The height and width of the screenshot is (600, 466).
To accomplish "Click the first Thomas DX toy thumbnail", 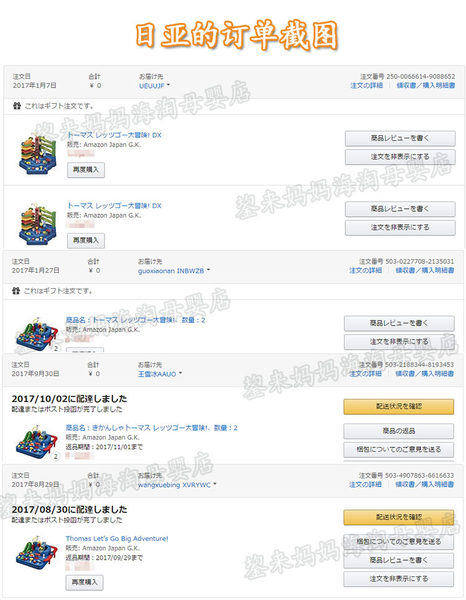I will pos(37,152).
